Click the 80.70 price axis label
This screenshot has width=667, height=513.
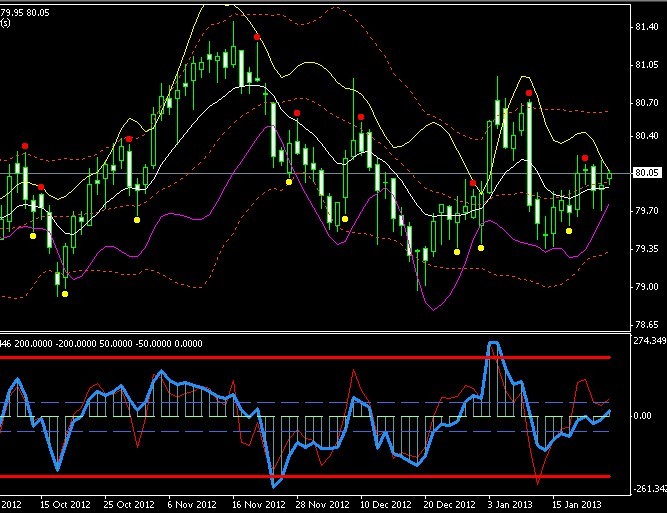coord(647,103)
